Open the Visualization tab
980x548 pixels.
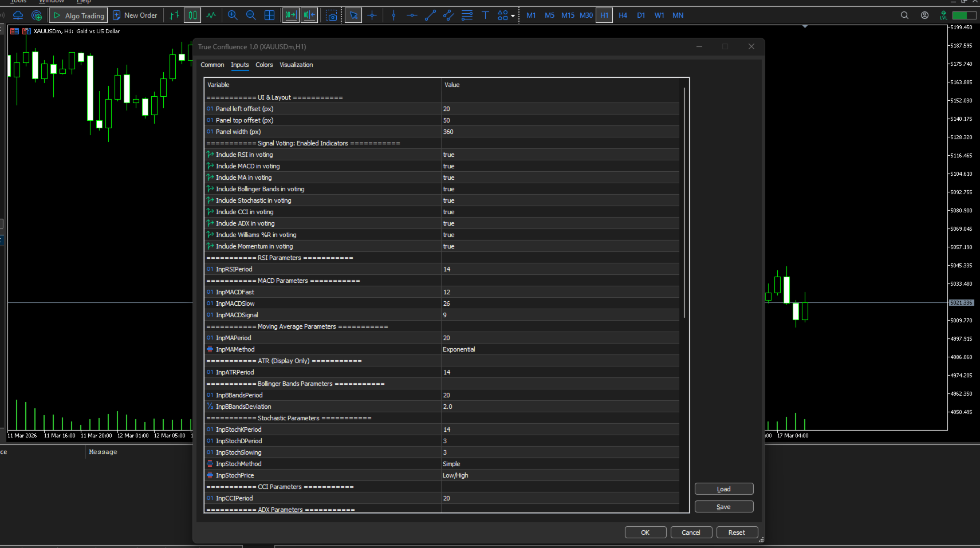pos(296,65)
